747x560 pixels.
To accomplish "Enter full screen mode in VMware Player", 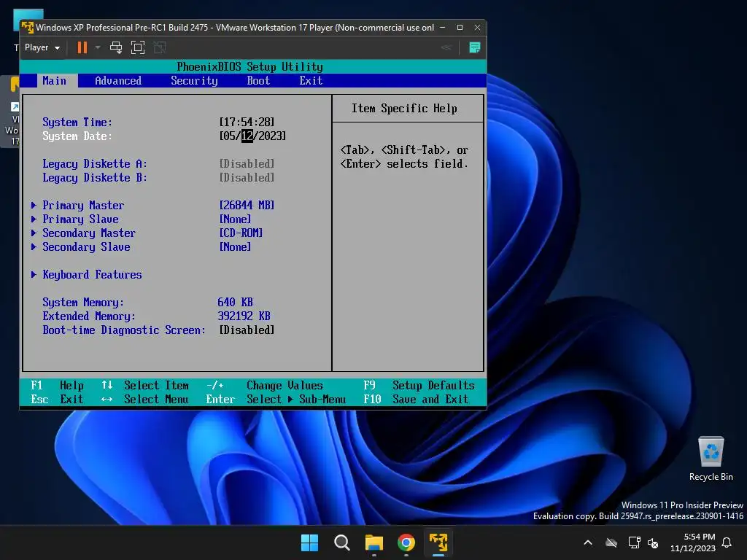I will tap(138, 47).
